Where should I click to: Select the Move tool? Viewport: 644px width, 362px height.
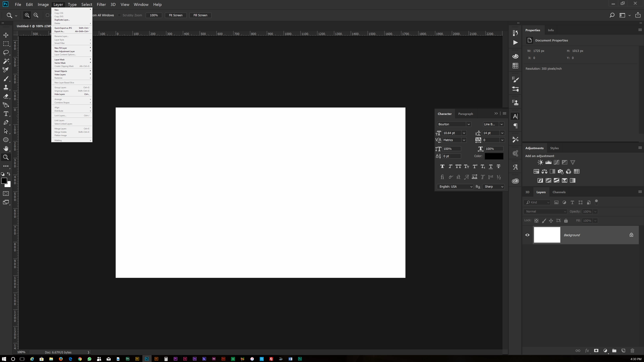(6, 35)
